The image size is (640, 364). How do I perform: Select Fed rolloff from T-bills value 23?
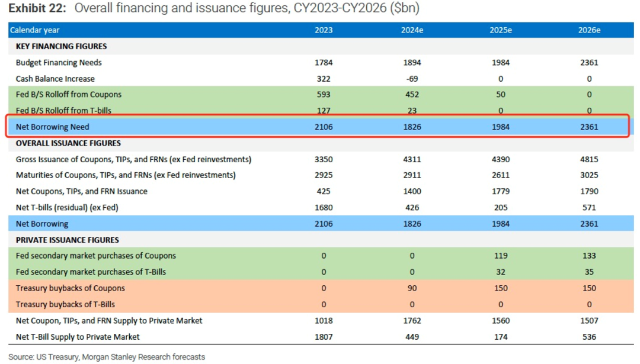[x=412, y=111]
